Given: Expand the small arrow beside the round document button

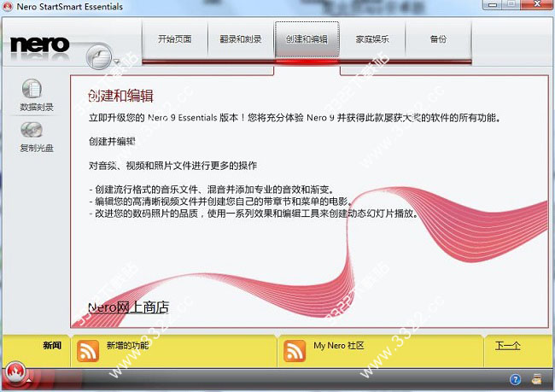Looking at the screenshot, I should [x=116, y=61].
